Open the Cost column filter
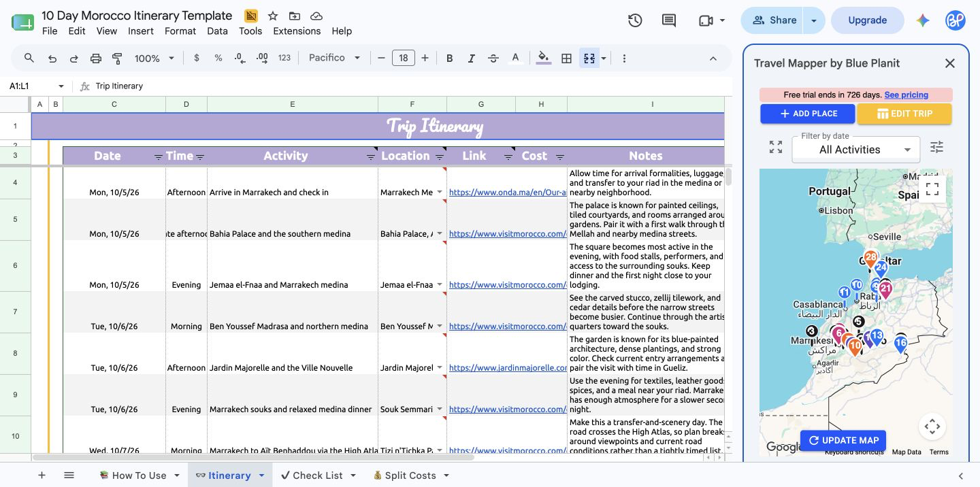Viewport: 980px width, 487px height. tap(560, 156)
